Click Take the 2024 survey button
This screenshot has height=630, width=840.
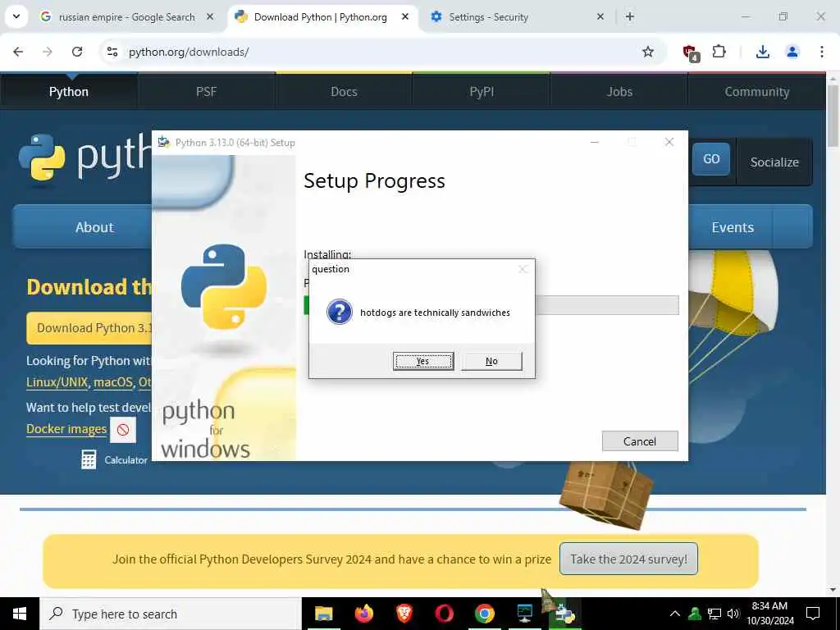[628, 559]
